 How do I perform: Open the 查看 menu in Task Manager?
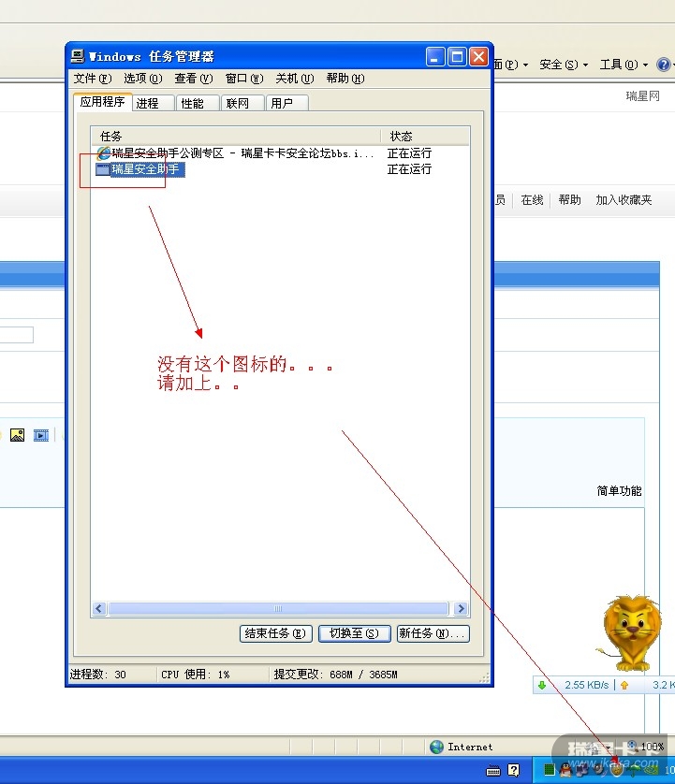pyautogui.click(x=194, y=79)
